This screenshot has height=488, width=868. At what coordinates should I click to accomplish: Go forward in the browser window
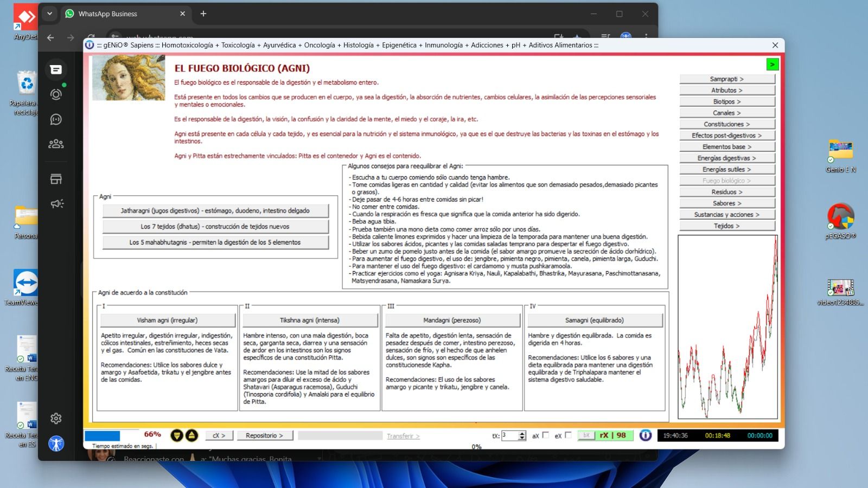(x=71, y=37)
